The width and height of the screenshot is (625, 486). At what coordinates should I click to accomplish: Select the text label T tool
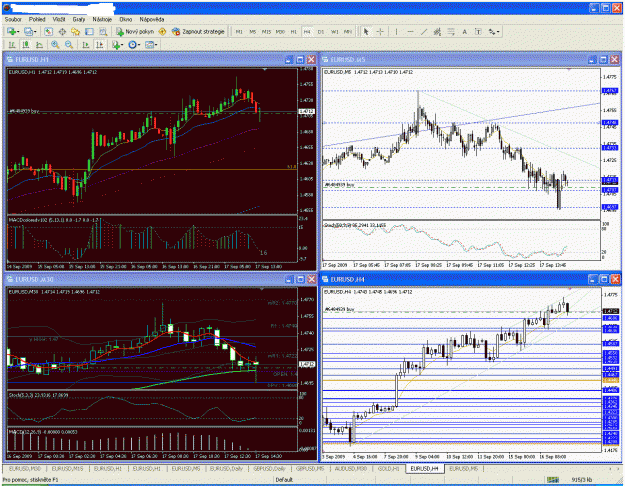[478, 31]
